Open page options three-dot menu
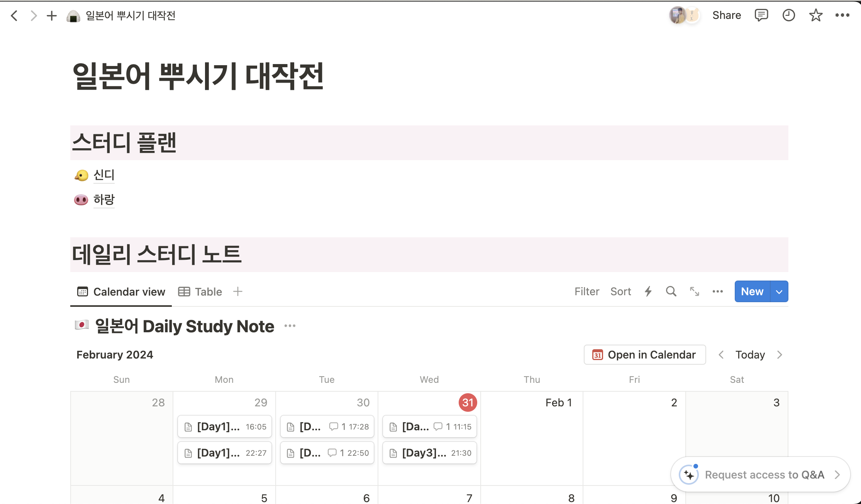 pos(842,15)
